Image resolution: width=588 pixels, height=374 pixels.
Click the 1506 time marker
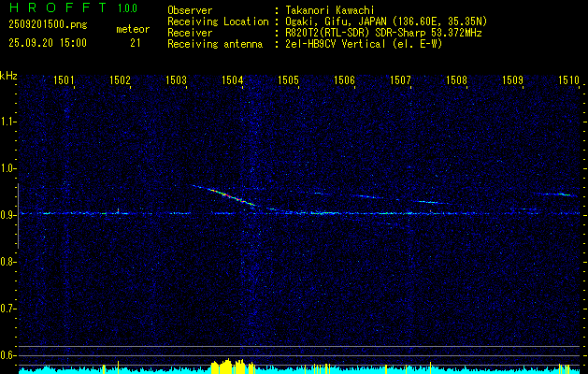[344, 79]
